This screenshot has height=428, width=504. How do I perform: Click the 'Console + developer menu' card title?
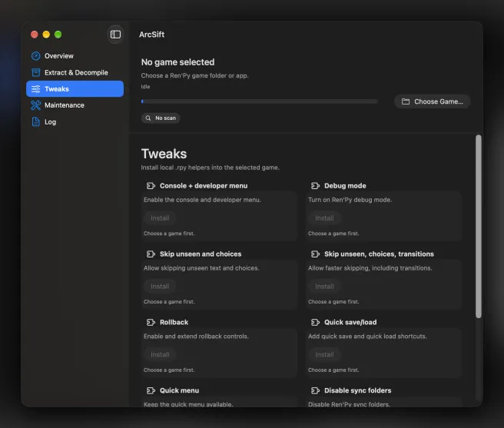pos(204,186)
